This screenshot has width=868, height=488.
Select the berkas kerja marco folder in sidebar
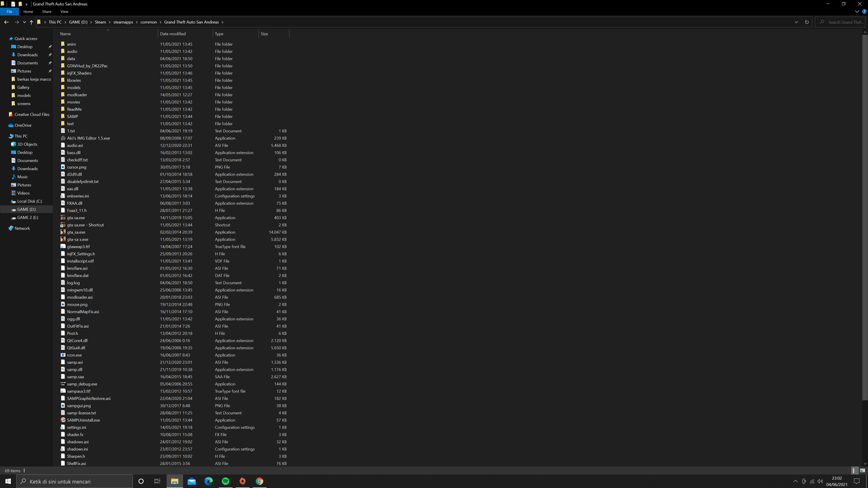click(x=34, y=79)
